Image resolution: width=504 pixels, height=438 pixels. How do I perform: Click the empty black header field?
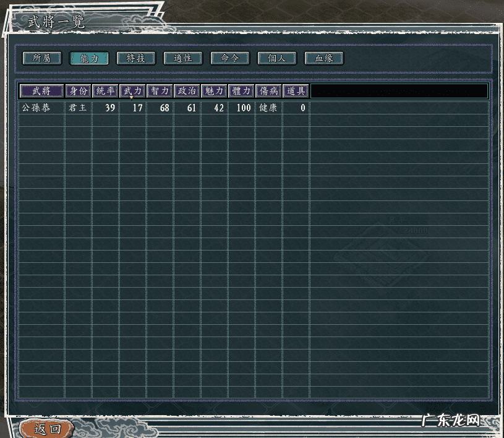tap(399, 91)
